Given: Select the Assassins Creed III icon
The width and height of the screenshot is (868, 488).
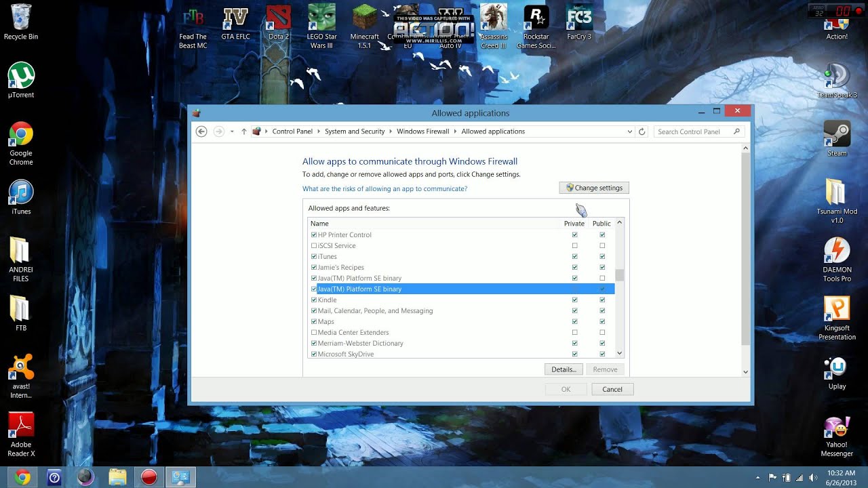Looking at the screenshot, I should click(x=494, y=27).
